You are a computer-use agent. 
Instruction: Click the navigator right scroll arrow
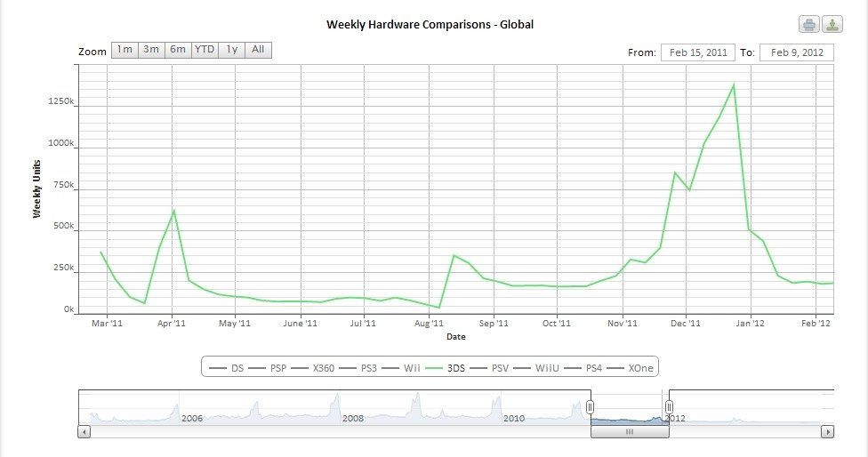pos(827,432)
